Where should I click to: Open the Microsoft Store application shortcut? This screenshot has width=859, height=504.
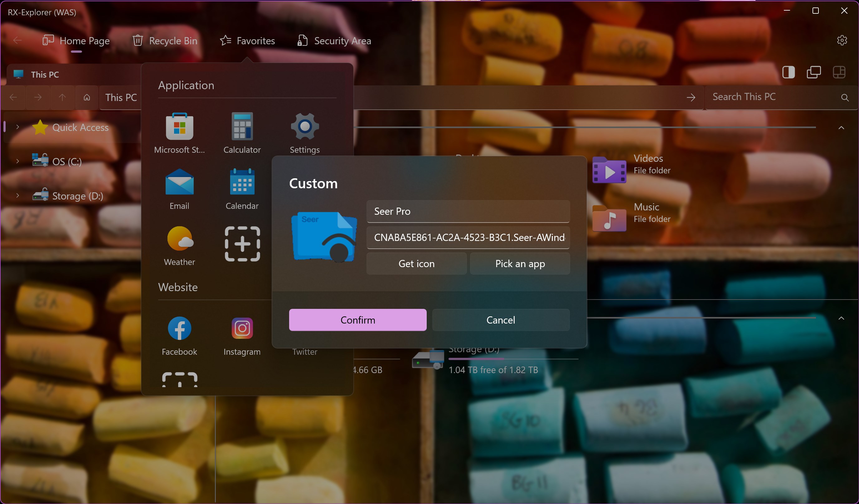tap(179, 127)
